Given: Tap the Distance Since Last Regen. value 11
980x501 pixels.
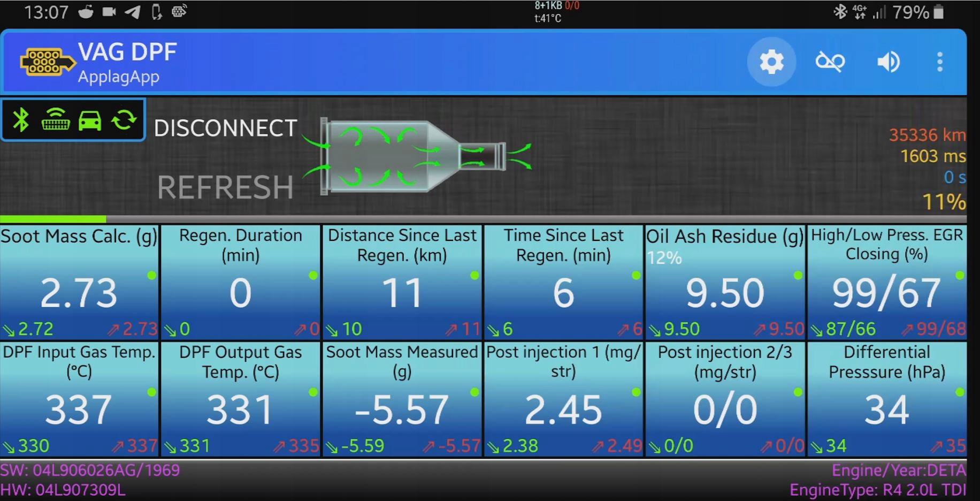Looking at the screenshot, I should [x=402, y=293].
